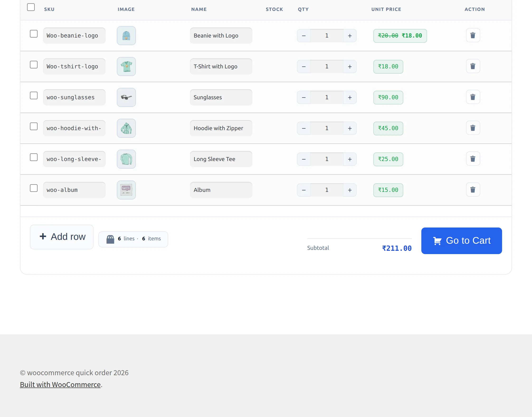Image resolution: width=532 pixels, height=417 pixels.
Task: Open the T-shirt product thumbnail
Action: pos(126,66)
